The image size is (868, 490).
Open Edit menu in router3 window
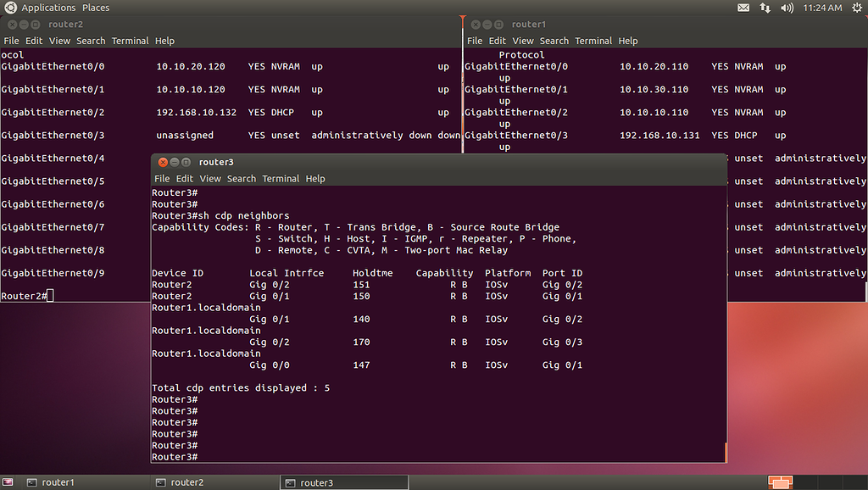pyautogui.click(x=184, y=179)
